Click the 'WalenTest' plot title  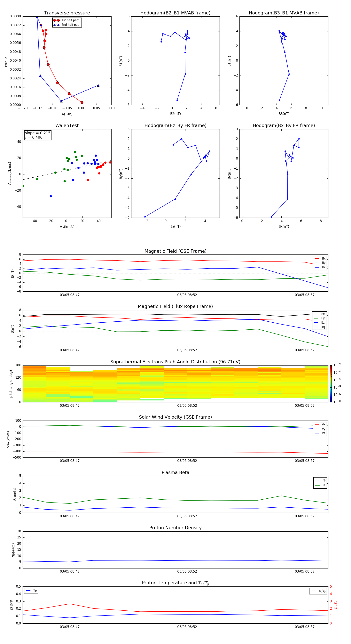point(67,125)
